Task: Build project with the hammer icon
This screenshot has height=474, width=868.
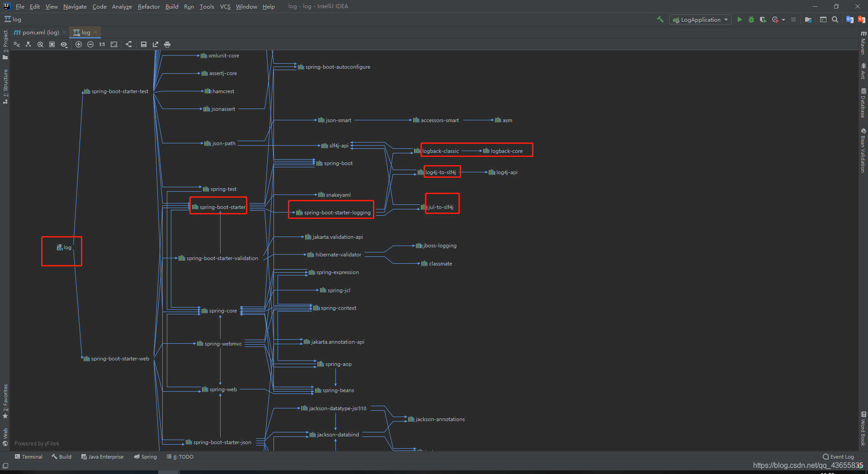Action: pyautogui.click(x=660, y=19)
